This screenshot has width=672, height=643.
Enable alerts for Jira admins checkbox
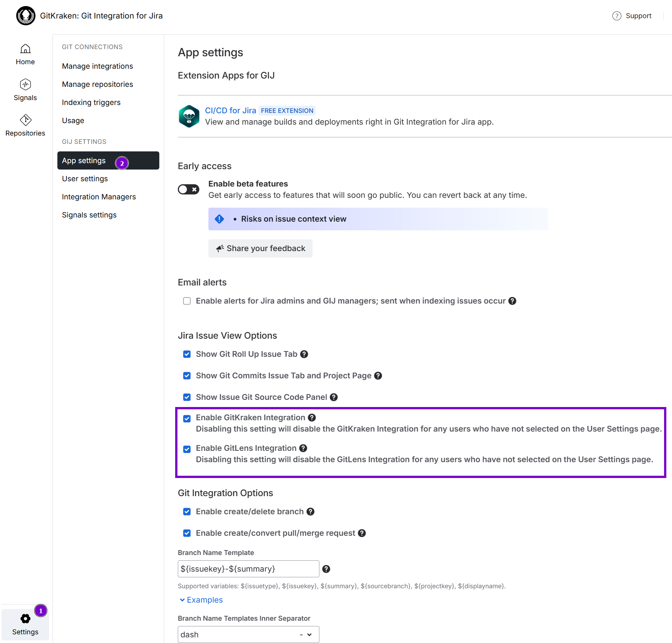click(187, 301)
